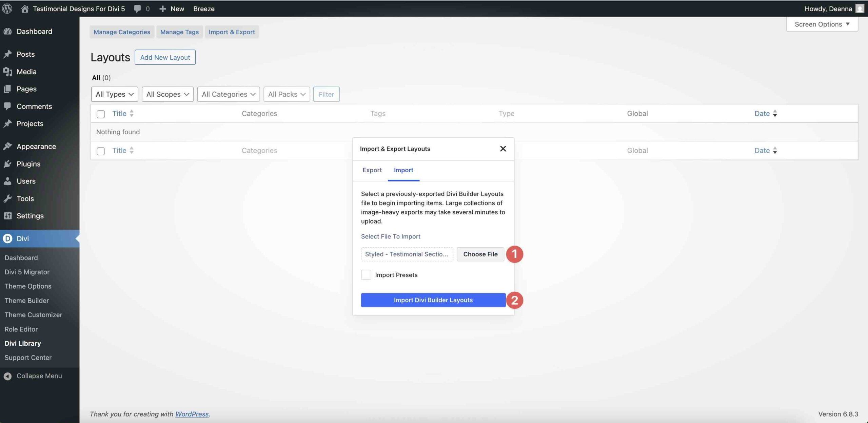Image resolution: width=868 pixels, height=423 pixels.
Task: Open the Divi 5 Migrator page
Action: pyautogui.click(x=27, y=272)
